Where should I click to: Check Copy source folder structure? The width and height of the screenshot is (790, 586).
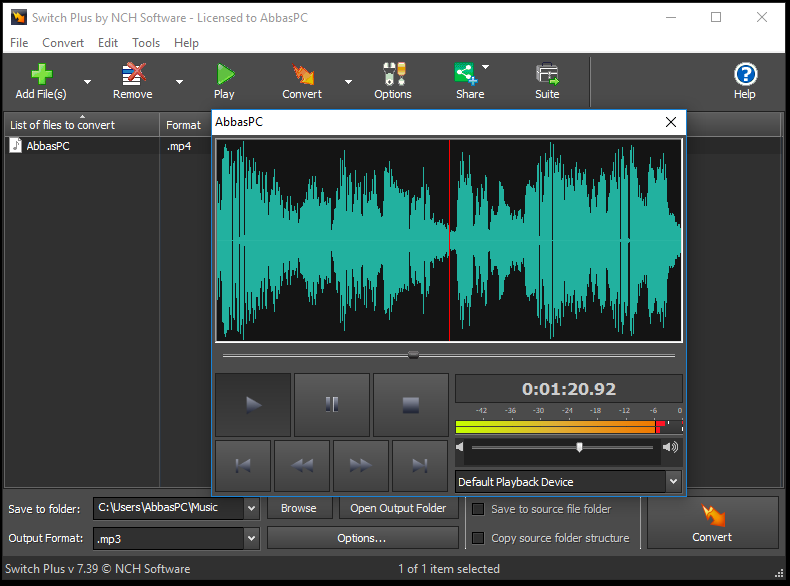click(x=478, y=538)
